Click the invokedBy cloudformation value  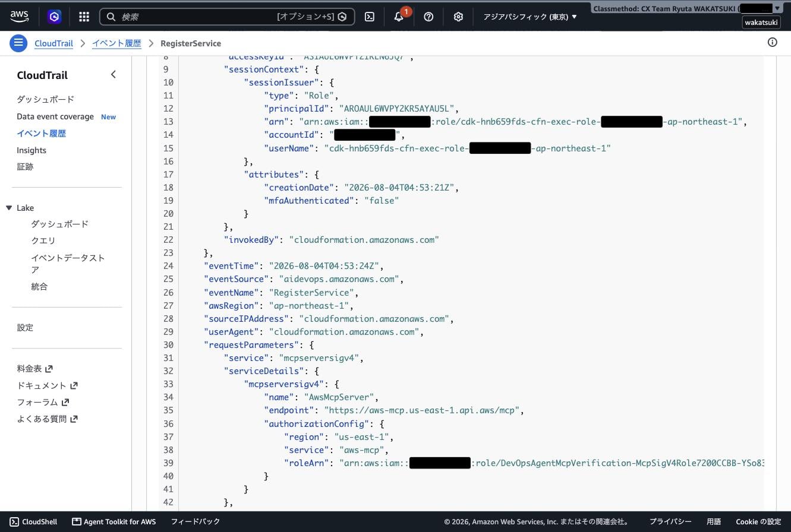point(364,240)
